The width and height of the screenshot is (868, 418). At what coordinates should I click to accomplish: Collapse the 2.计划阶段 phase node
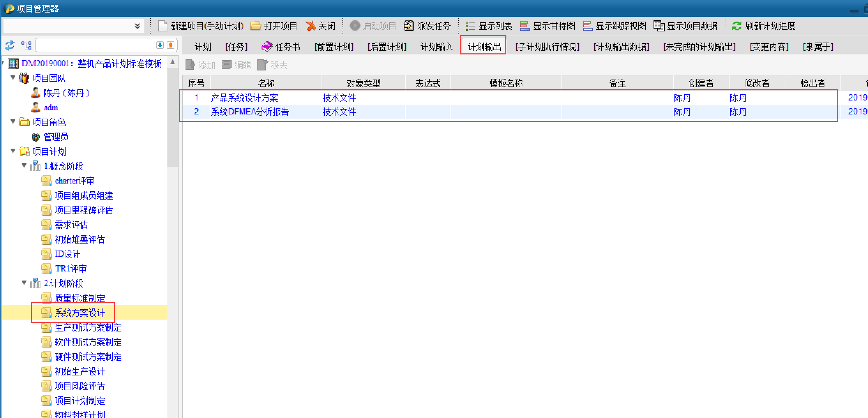click(x=24, y=283)
